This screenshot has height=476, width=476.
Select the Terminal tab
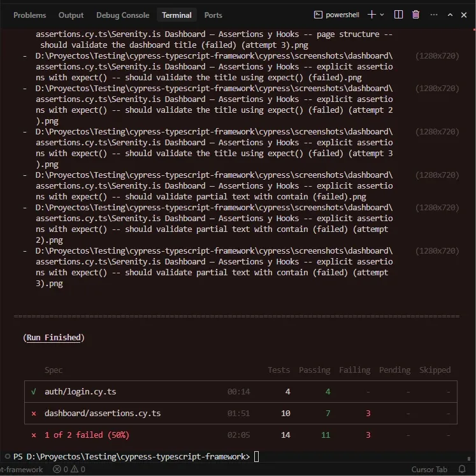tap(177, 15)
